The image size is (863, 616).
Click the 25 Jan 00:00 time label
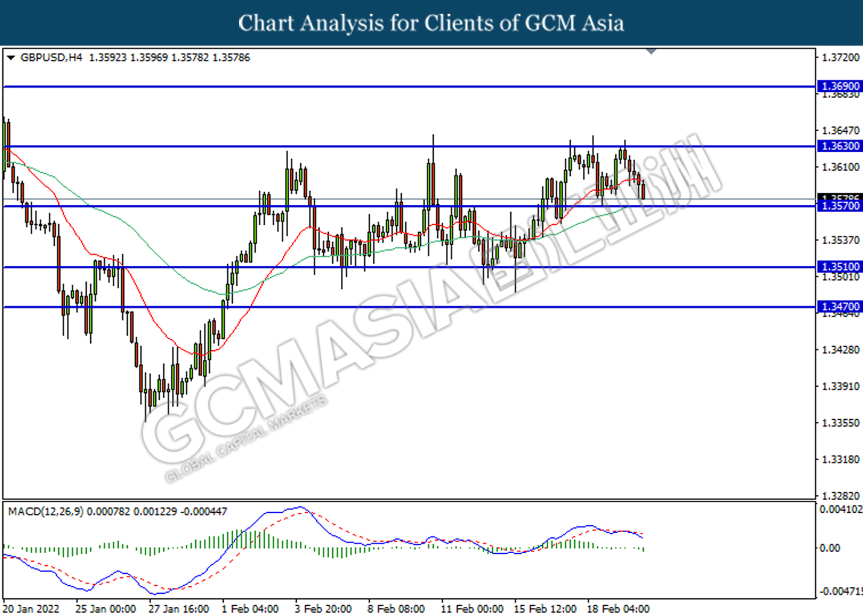(106, 609)
